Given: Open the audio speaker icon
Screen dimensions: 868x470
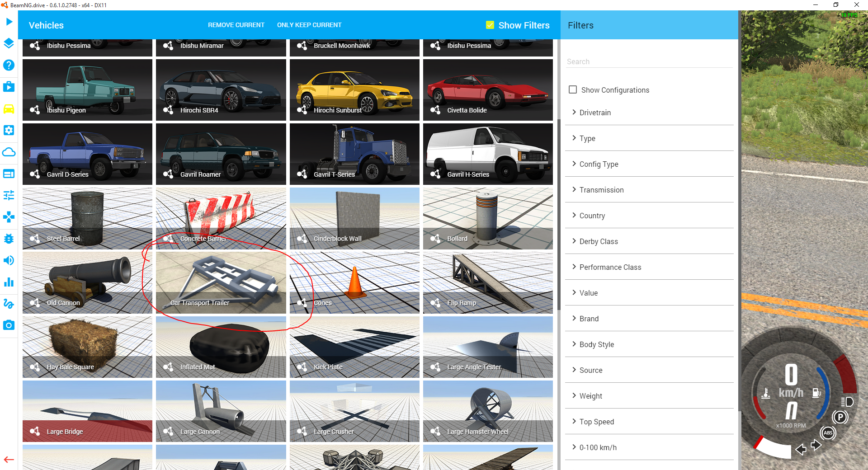Looking at the screenshot, I should point(9,260).
